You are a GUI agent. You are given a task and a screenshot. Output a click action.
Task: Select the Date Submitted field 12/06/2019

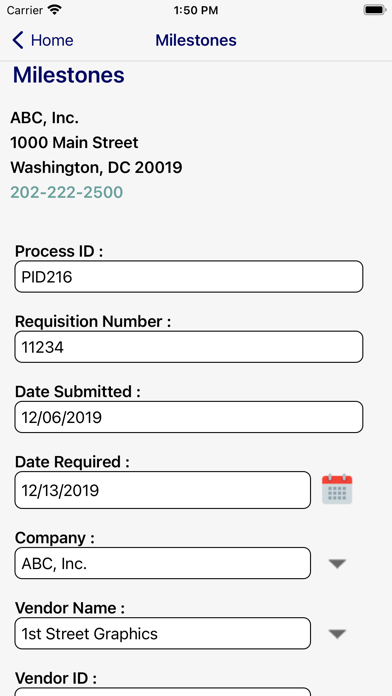189,417
